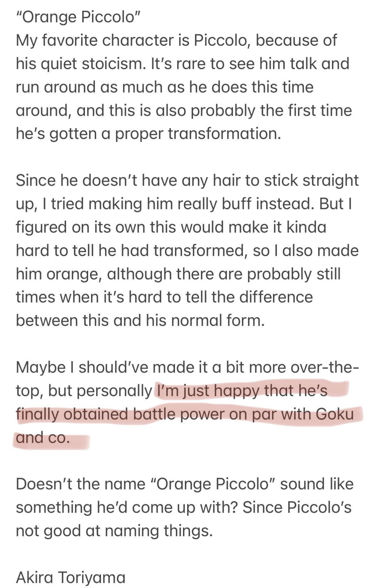Click the "Orange Piccolo" title at the top

(x=78, y=17)
